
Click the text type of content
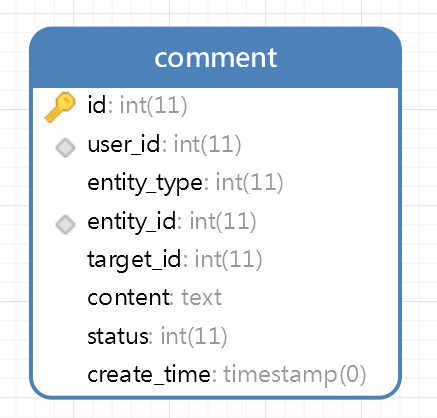201,298
